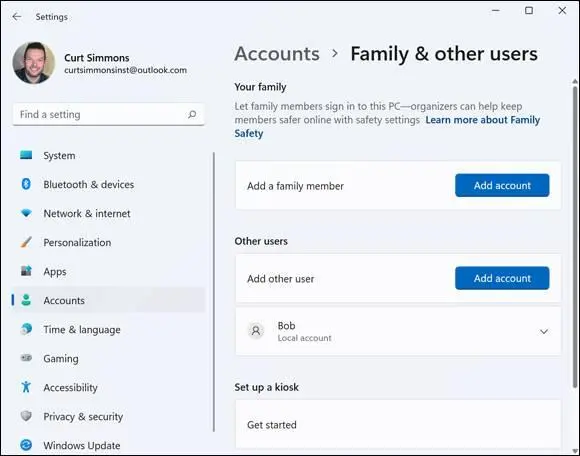
Task: Click the curtsimmonsinst@outlook.com email text
Action: [125, 70]
